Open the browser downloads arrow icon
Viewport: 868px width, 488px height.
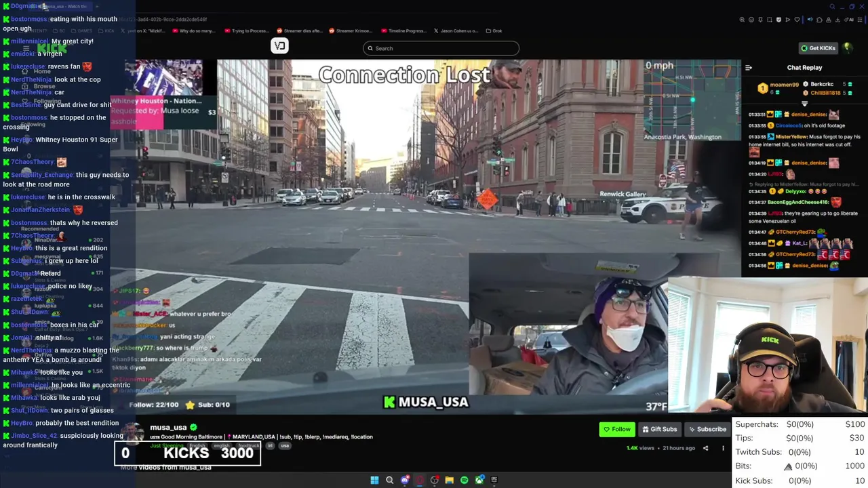[837, 20]
